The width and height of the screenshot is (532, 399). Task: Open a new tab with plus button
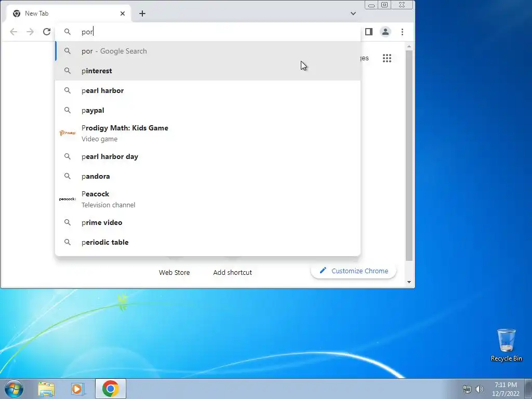pos(142,14)
